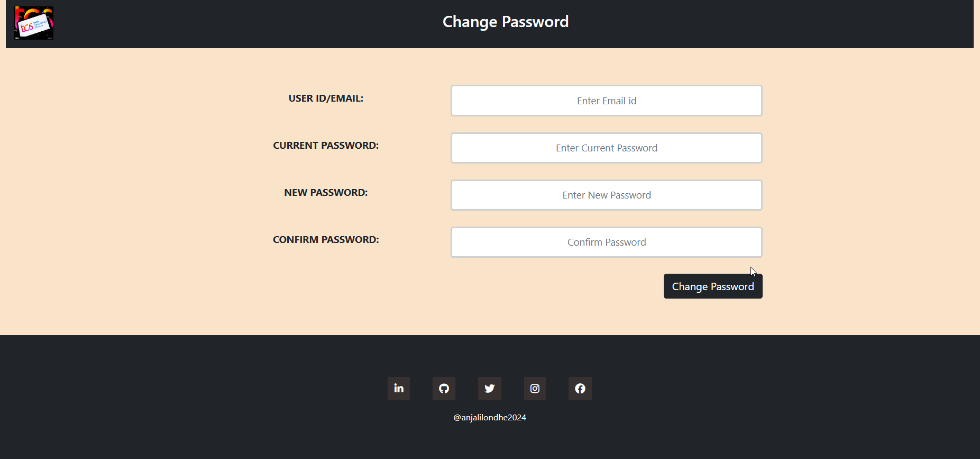Click the Change Password header title
This screenshot has width=980, height=459.
click(x=506, y=22)
